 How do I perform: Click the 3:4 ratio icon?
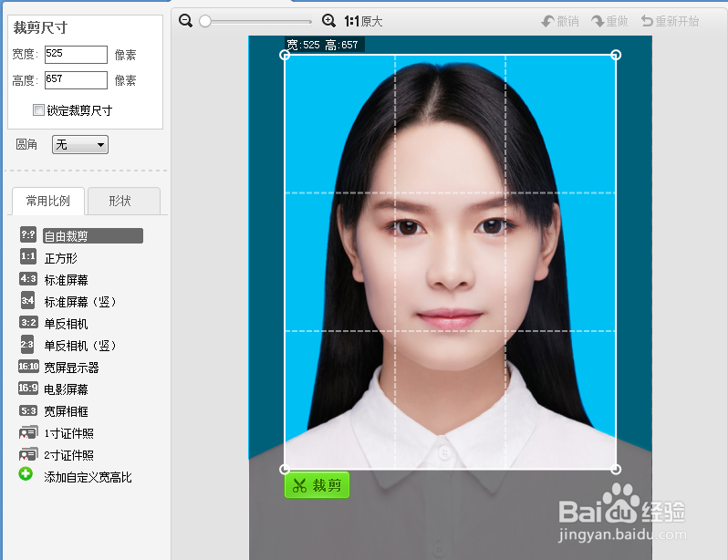point(27,300)
